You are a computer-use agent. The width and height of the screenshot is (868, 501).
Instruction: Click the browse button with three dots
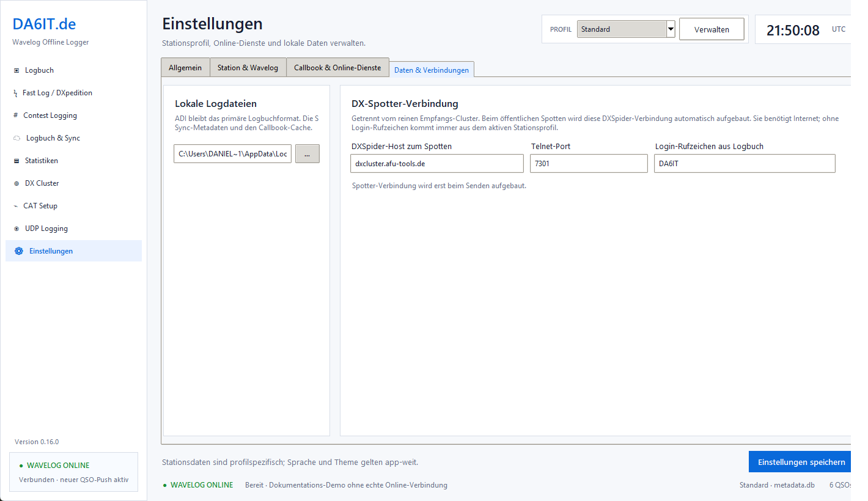click(307, 155)
